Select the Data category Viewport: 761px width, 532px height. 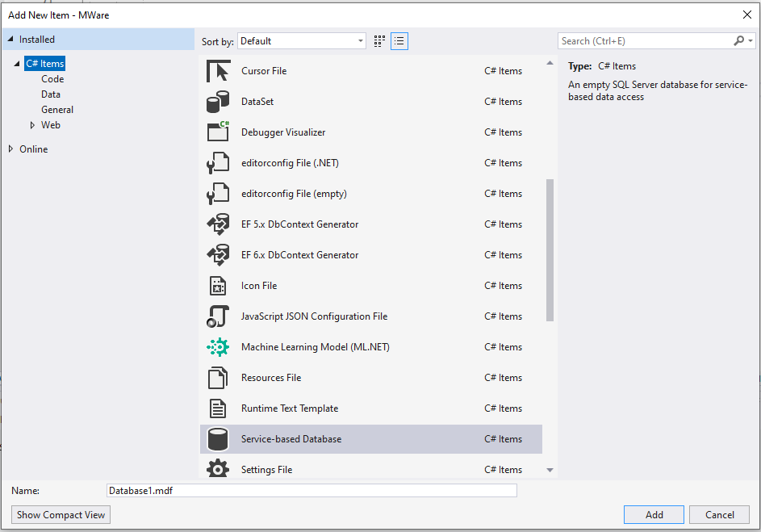[51, 94]
